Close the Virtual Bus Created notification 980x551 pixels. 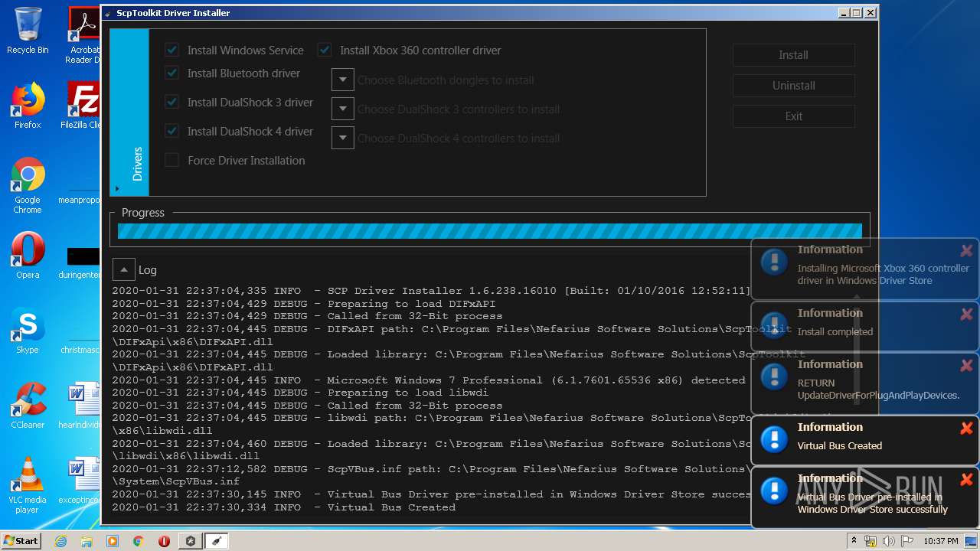[x=966, y=429]
